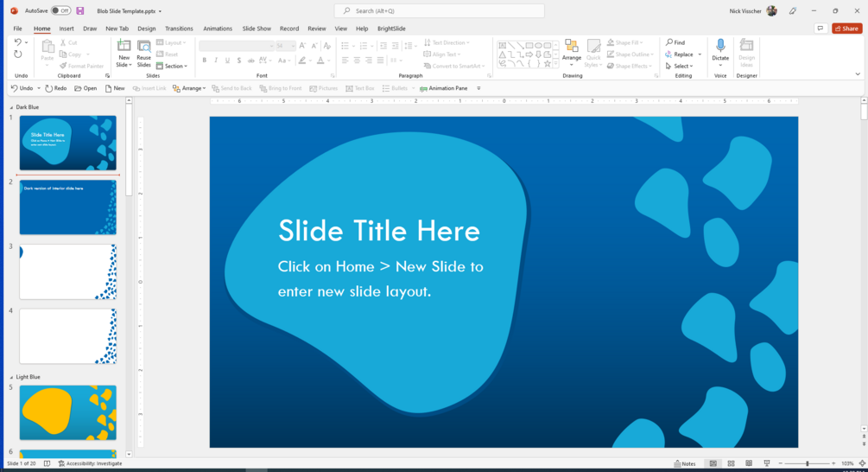This screenshot has height=472, width=868.
Task: Toggle Notes pane
Action: 685,463
